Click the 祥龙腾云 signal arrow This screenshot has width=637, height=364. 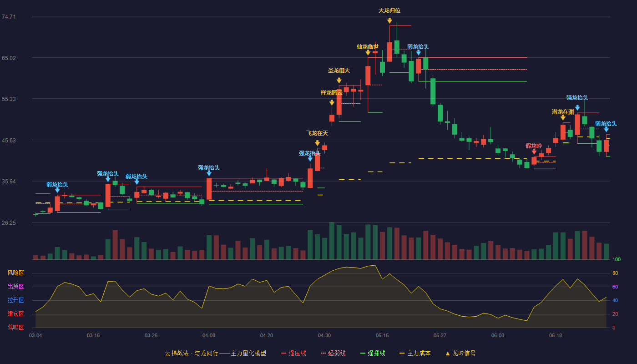click(x=332, y=103)
